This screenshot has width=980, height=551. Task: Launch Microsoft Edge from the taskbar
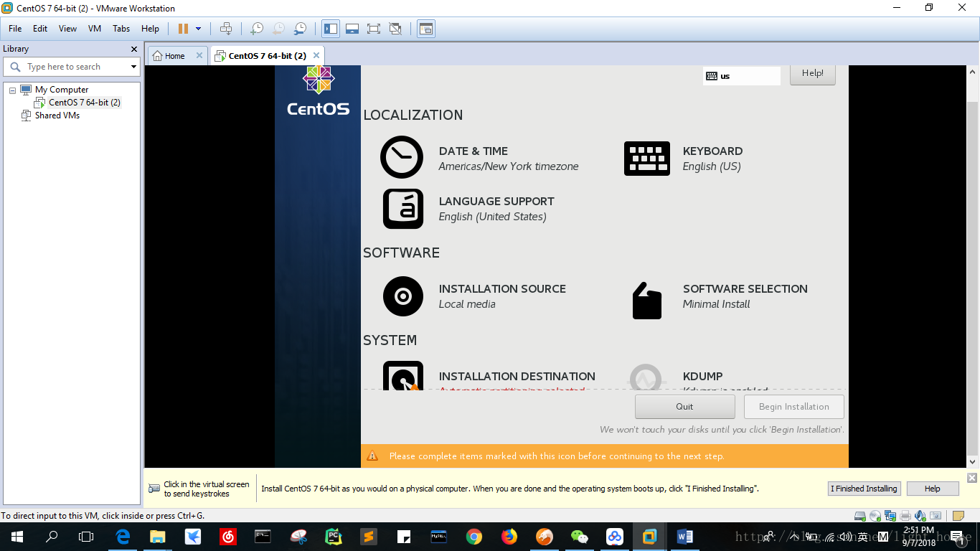coord(123,537)
